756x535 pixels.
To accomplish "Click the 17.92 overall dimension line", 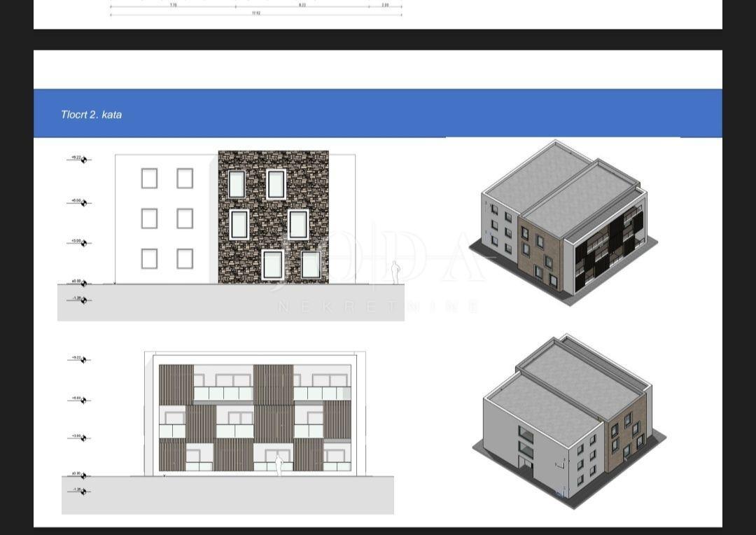I will pos(255,13).
